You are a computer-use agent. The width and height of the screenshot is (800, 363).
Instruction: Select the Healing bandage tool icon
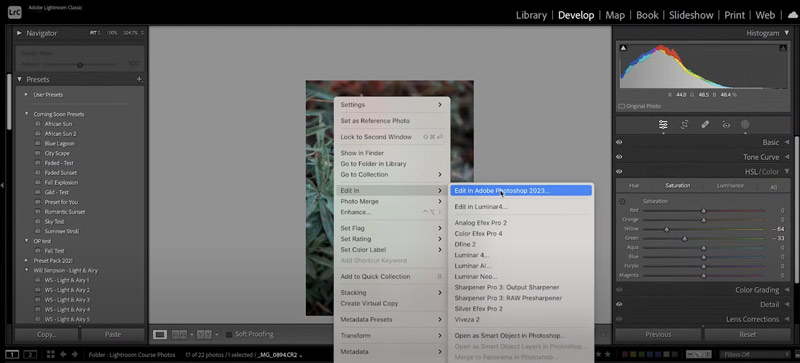(x=705, y=124)
